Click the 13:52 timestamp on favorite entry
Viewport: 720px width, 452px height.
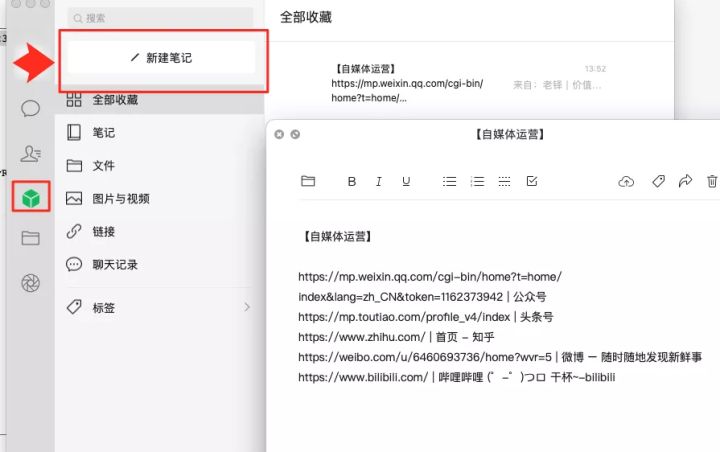coord(595,69)
